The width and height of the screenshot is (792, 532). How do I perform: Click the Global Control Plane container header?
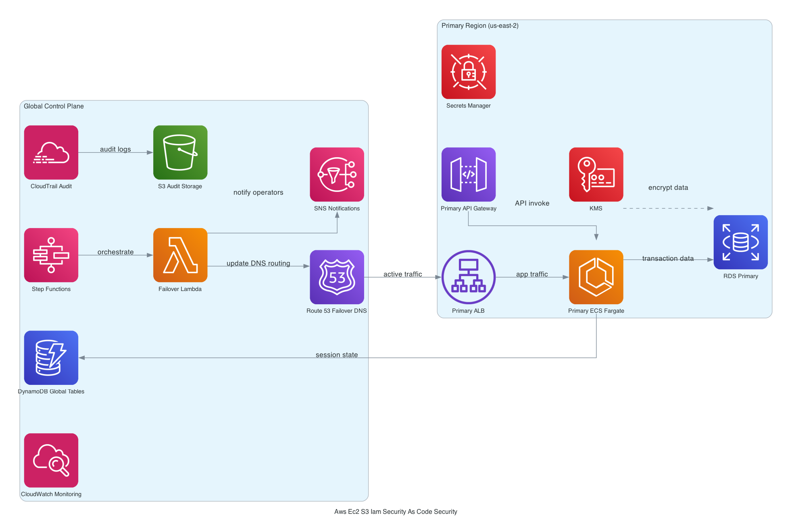coord(54,106)
